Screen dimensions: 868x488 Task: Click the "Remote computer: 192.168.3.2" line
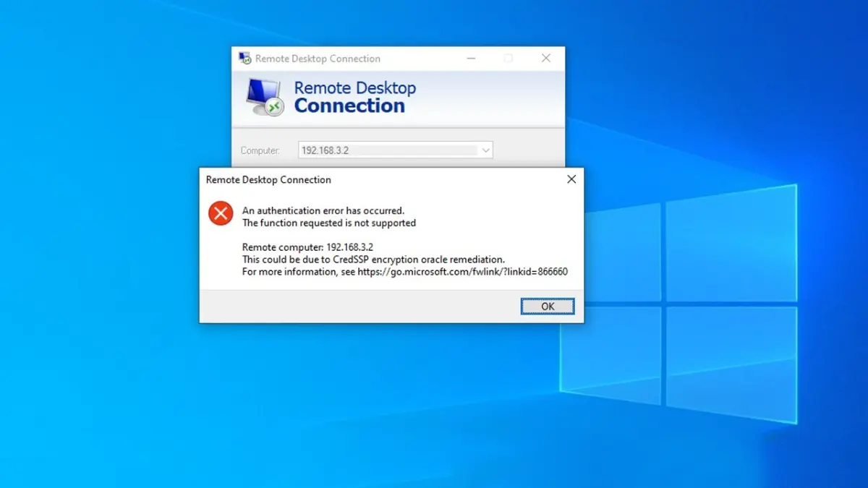(x=307, y=247)
